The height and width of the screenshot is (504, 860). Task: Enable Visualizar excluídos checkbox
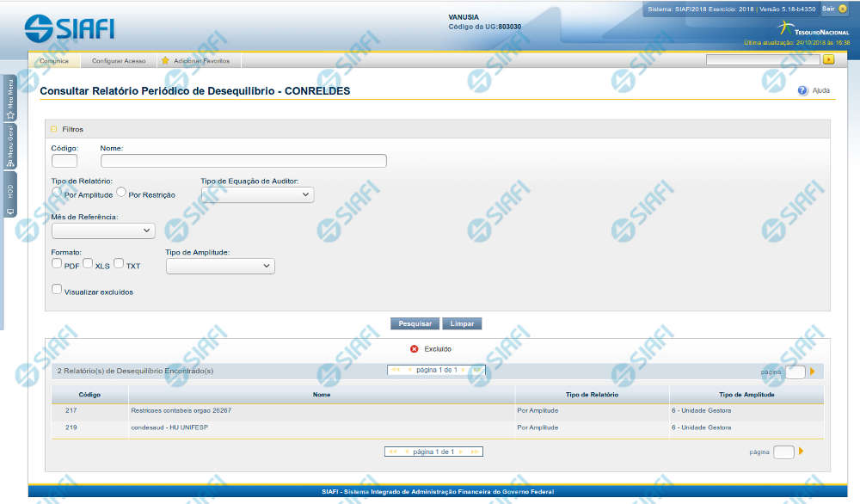pos(57,290)
